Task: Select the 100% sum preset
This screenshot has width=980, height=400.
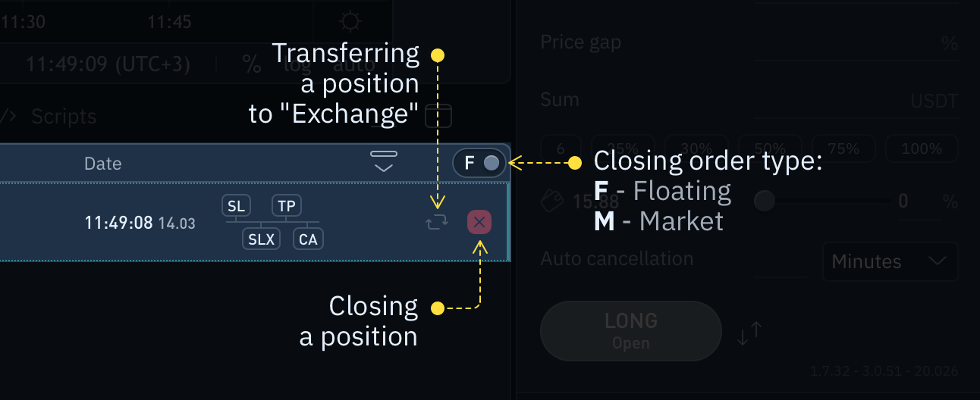Action: click(x=922, y=148)
